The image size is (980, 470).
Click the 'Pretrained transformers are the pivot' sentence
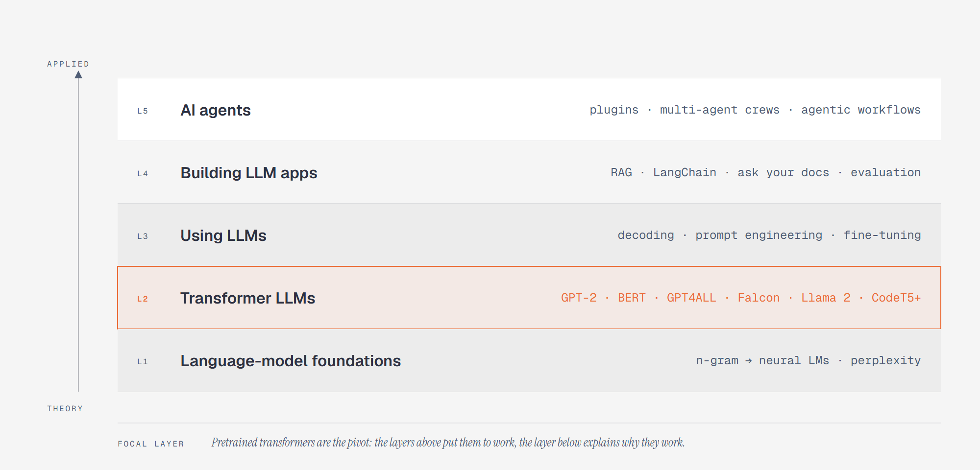pyautogui.click(x=448, y=443)
